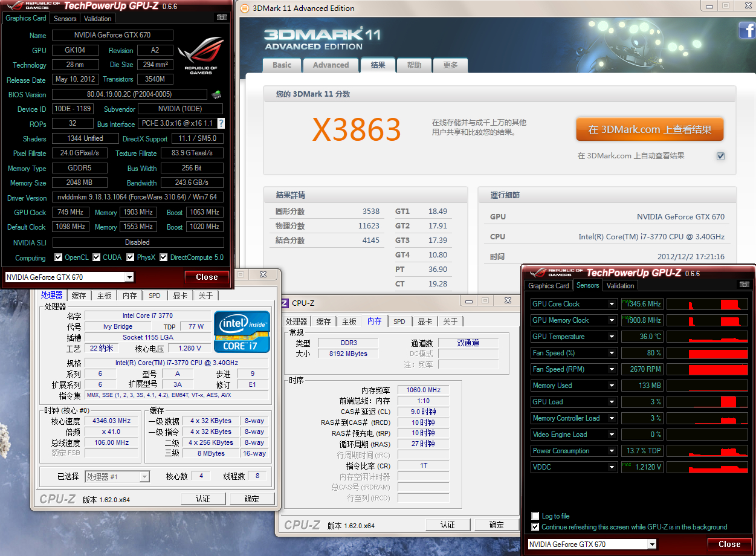Open the 帮助 tab in 3DMark 11
The height and width of the screenshot is (556, 756).
coord(414,65)
